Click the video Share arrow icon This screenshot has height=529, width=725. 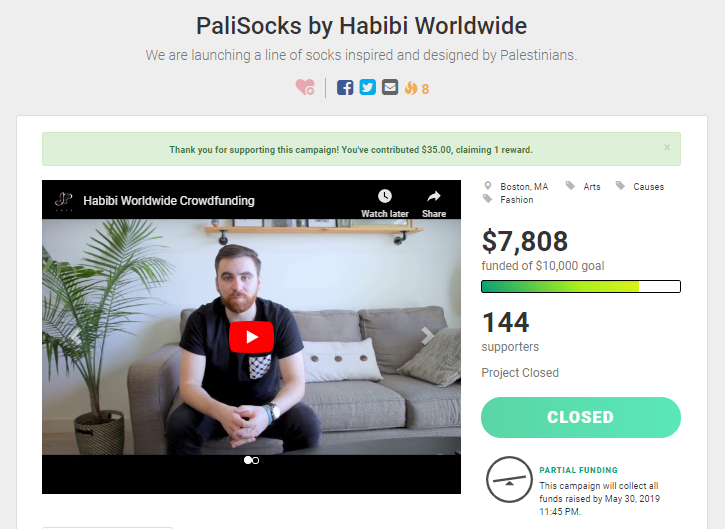(434, 196)
